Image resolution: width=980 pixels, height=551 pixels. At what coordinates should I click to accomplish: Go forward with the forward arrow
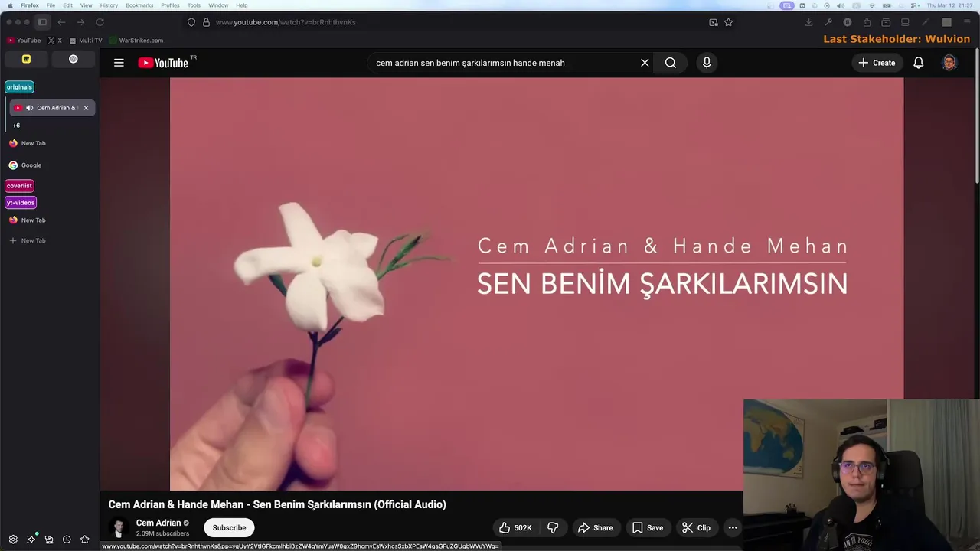click(80, 22)
